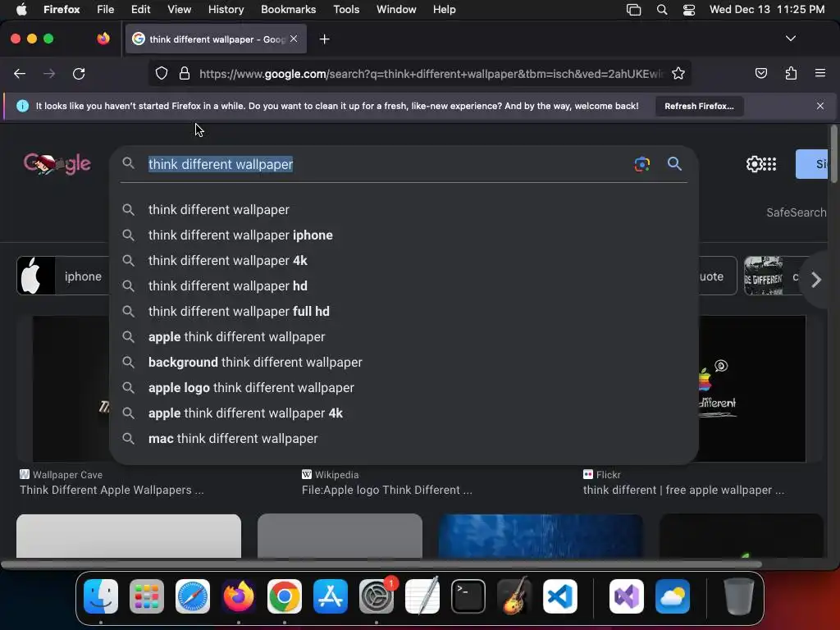Screen dimensions: 840x630
Task: Select suggestion background think different wallpaper
Action: click(404, 362)
